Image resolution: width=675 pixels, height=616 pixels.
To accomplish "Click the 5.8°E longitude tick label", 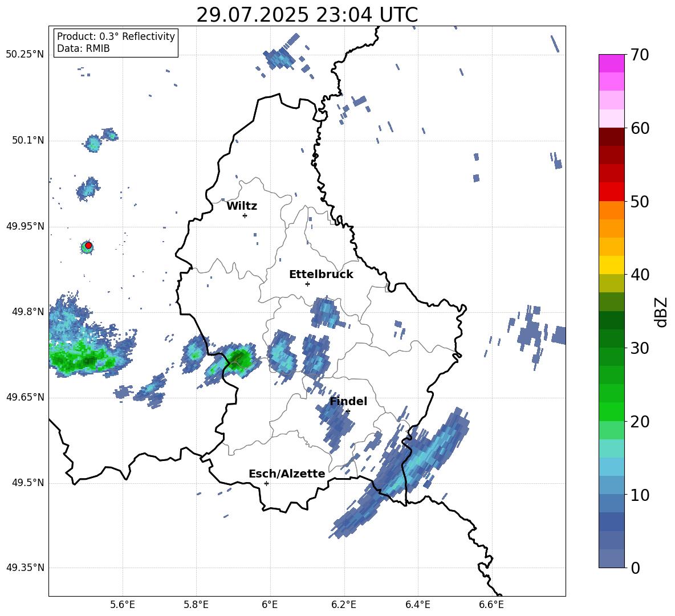I will click(x=196, y=605).
